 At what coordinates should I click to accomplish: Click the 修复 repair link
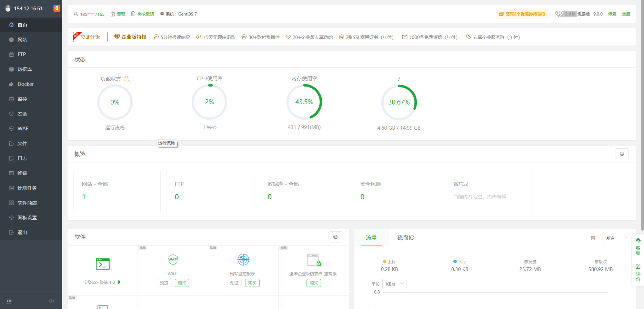612,14
